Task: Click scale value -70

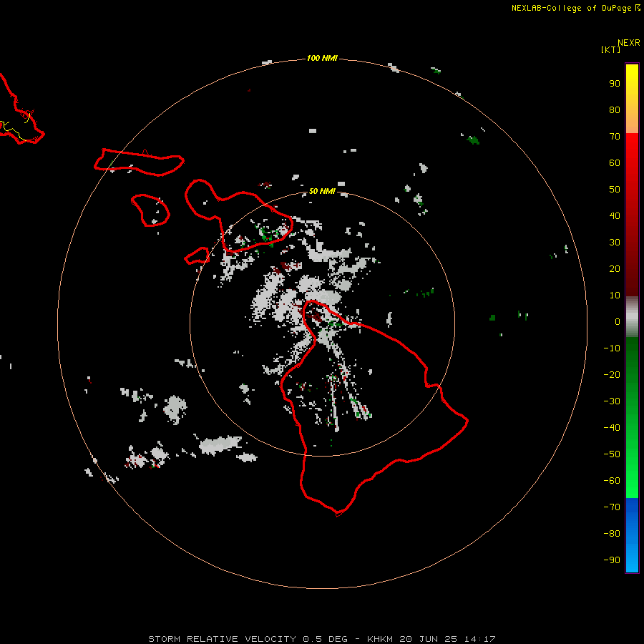Action: [x=612, y=507]
